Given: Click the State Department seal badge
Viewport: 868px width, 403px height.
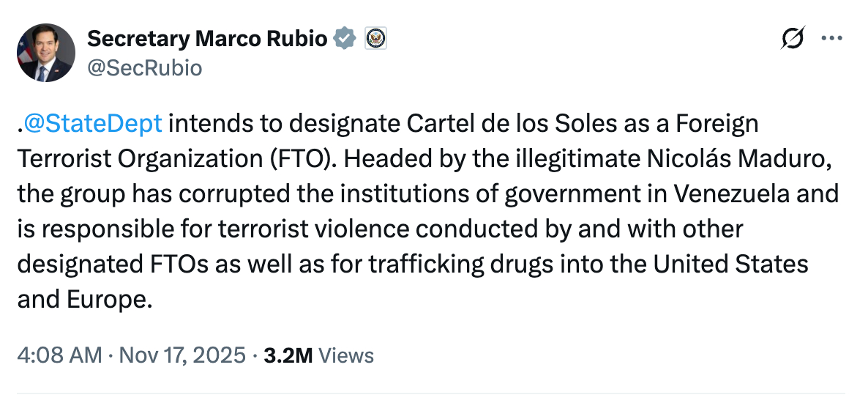Looking at the screenshot, I should (375, 38).
